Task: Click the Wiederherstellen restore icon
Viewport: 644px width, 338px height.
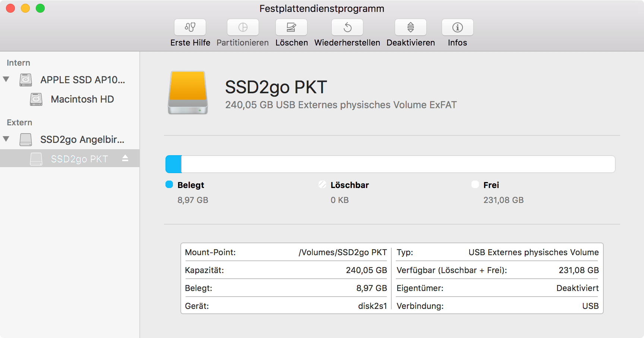Action: coord(347,27)
